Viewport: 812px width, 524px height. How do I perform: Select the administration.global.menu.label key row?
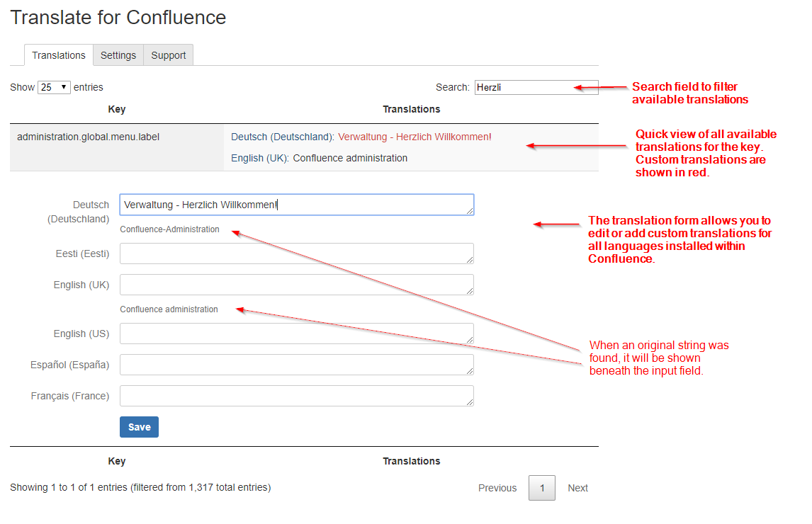(x=89, y=137)
